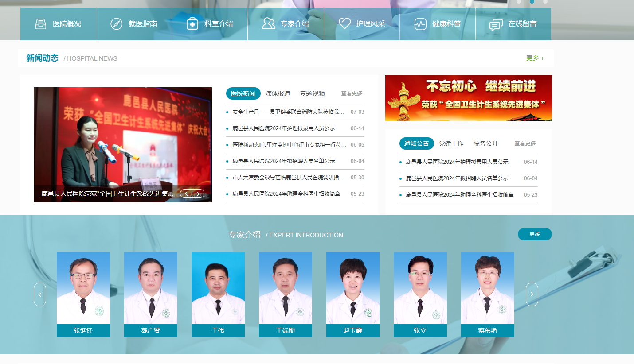Click the 护理风采 heart icon
The width and height of the screenshot is (634, 364).
point(344,24)
